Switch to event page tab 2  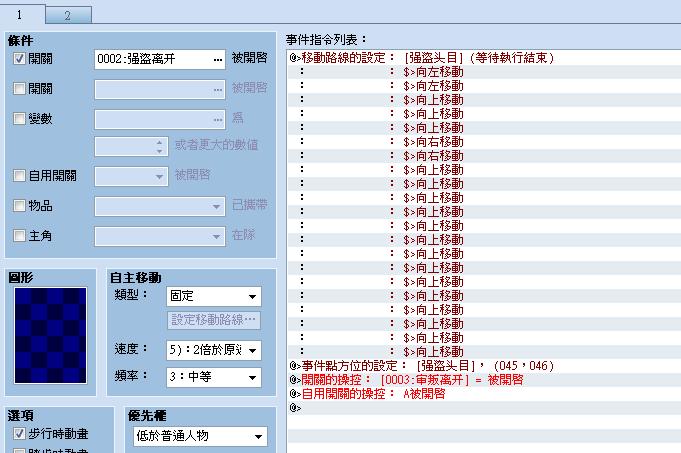[x=68, y=15]
